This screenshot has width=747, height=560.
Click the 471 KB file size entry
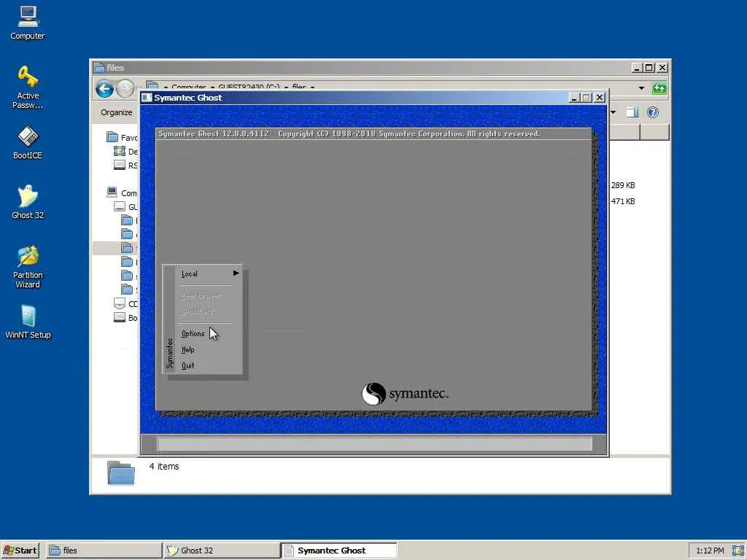[x=623, y=201]
